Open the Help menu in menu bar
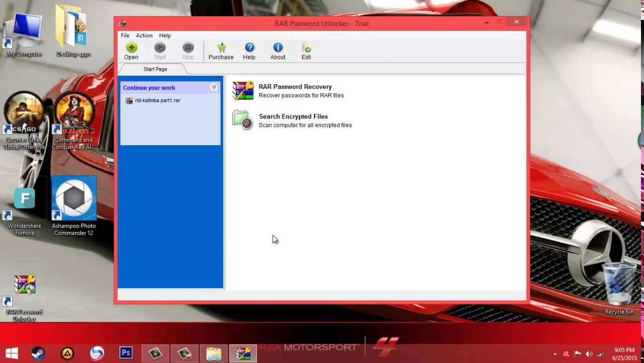 coord(165,35)
